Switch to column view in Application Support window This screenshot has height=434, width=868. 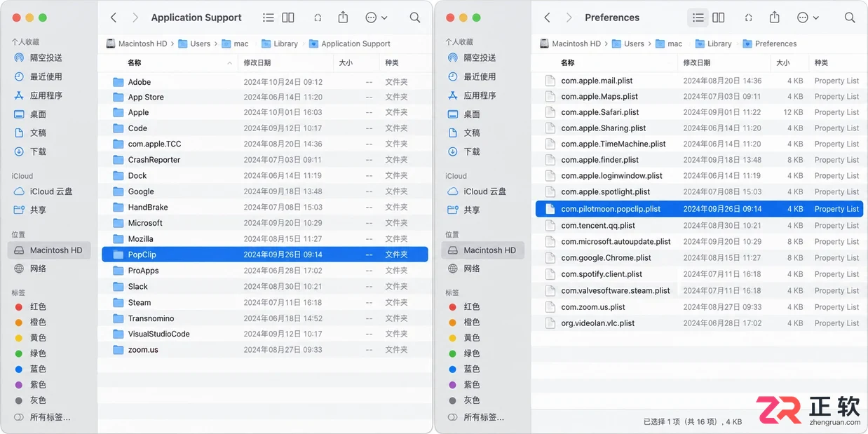pyautogui.click(x=288, y=18)
